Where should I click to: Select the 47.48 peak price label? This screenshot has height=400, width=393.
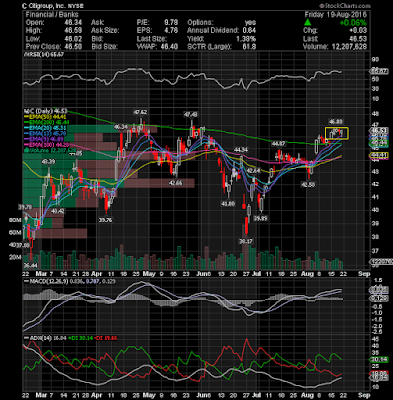[x=191, y=115]
